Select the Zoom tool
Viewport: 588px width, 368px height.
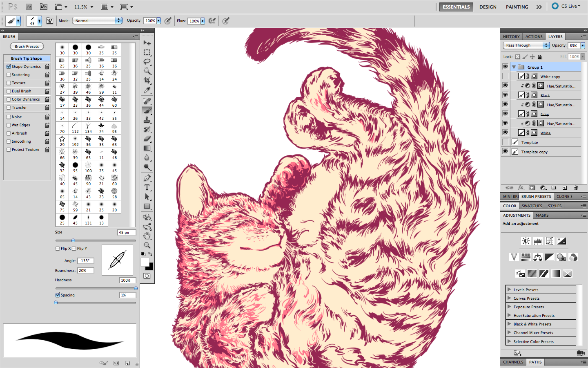point(147,245)
